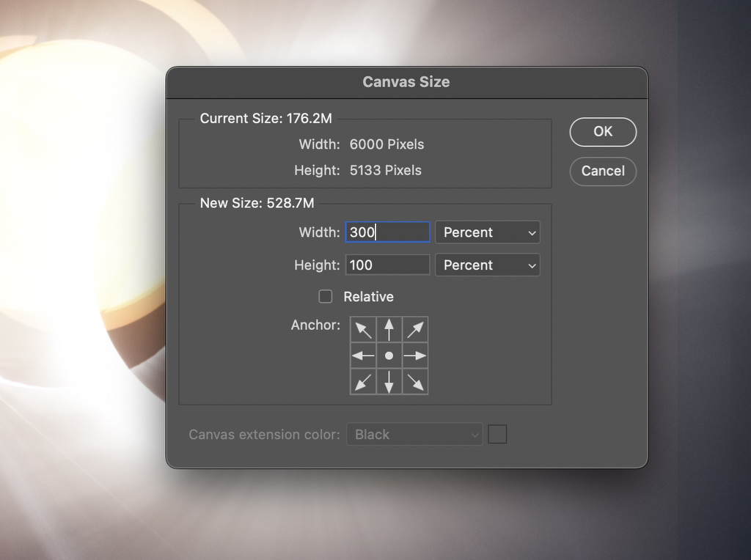Select the bottom-right anchor arrow

[415, 381]
